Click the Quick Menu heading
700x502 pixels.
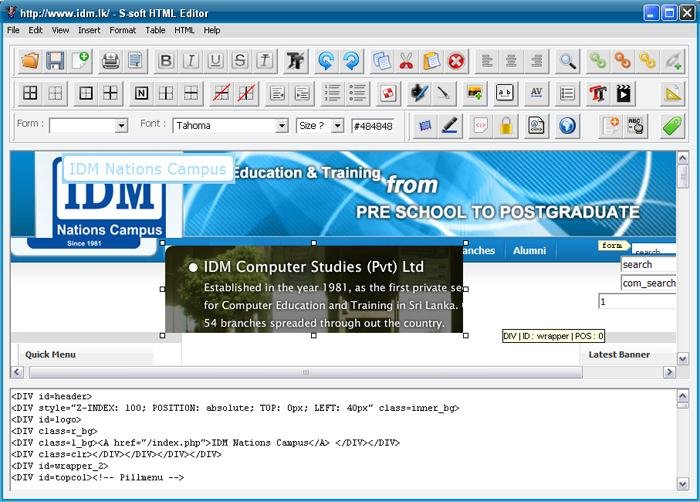[50, 355]
